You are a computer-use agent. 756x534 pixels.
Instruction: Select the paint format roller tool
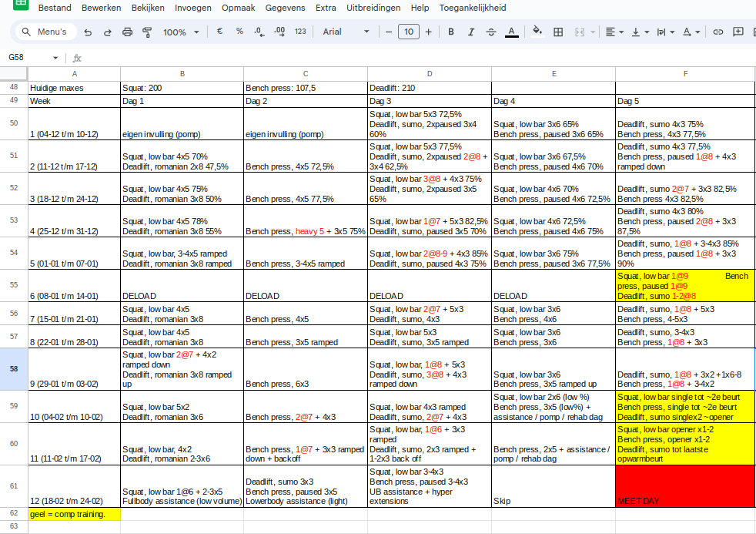click(147, 32)
